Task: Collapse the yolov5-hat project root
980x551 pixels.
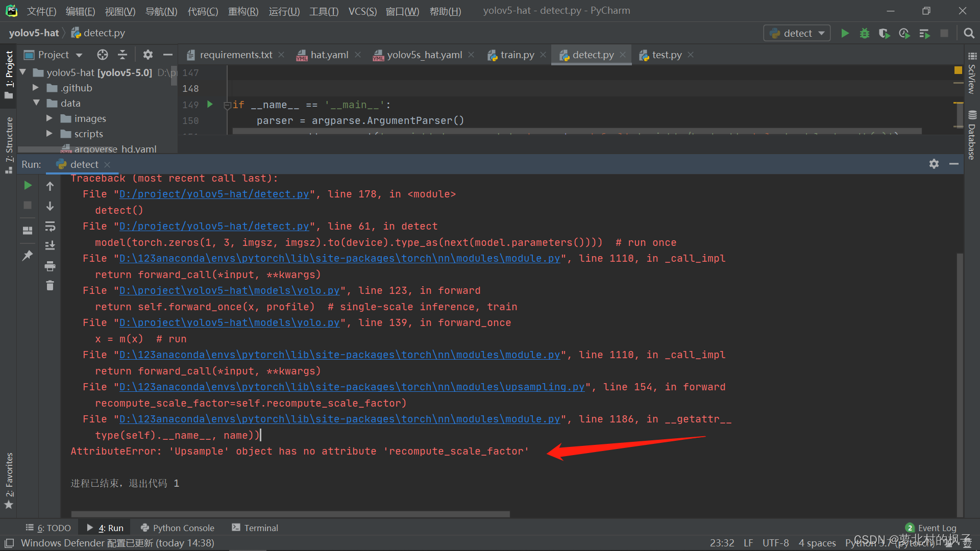Action: click(23, 72)
